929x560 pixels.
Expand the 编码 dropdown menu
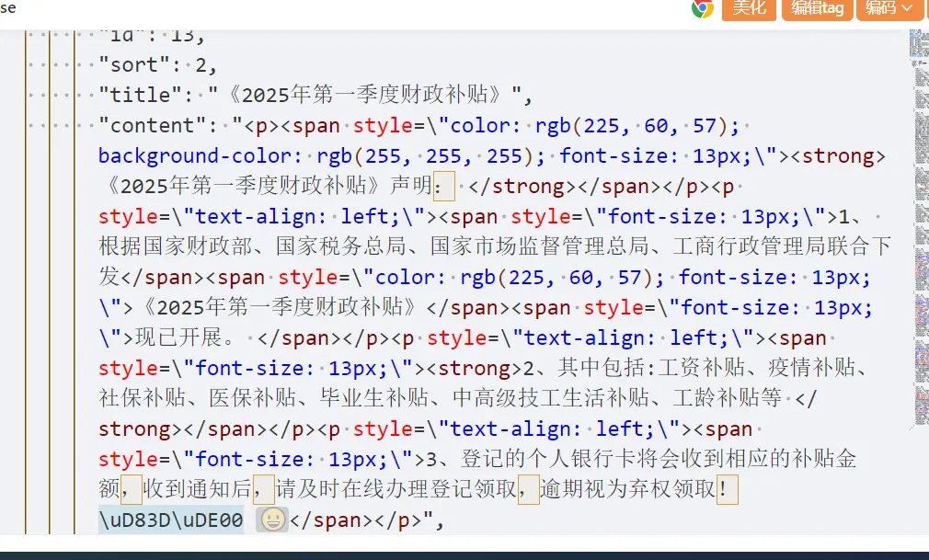889,8
